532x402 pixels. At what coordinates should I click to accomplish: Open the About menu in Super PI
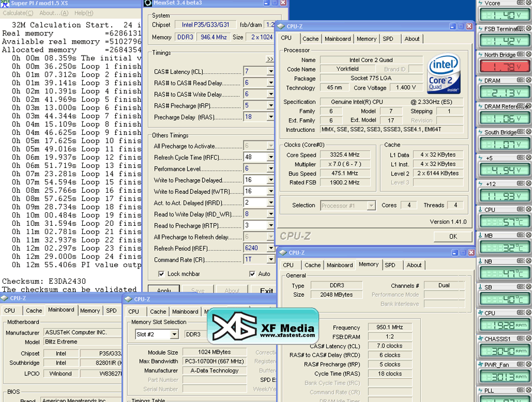pos(54,13)
